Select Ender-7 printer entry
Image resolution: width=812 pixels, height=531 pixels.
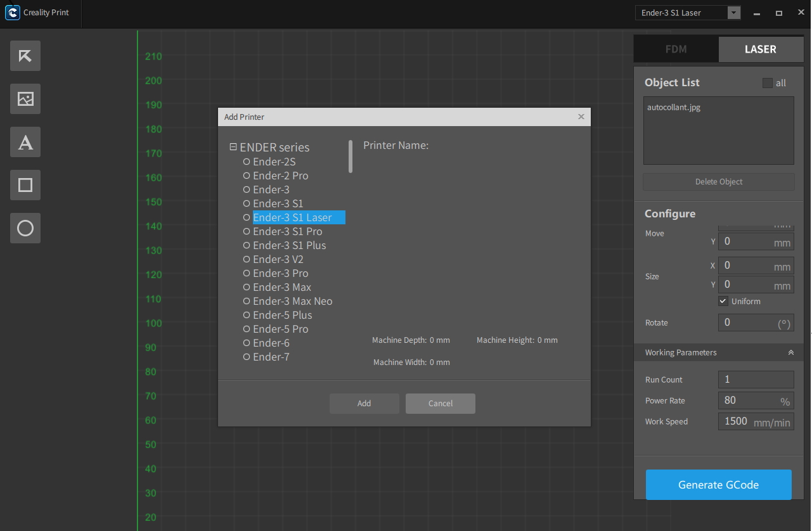266,357
